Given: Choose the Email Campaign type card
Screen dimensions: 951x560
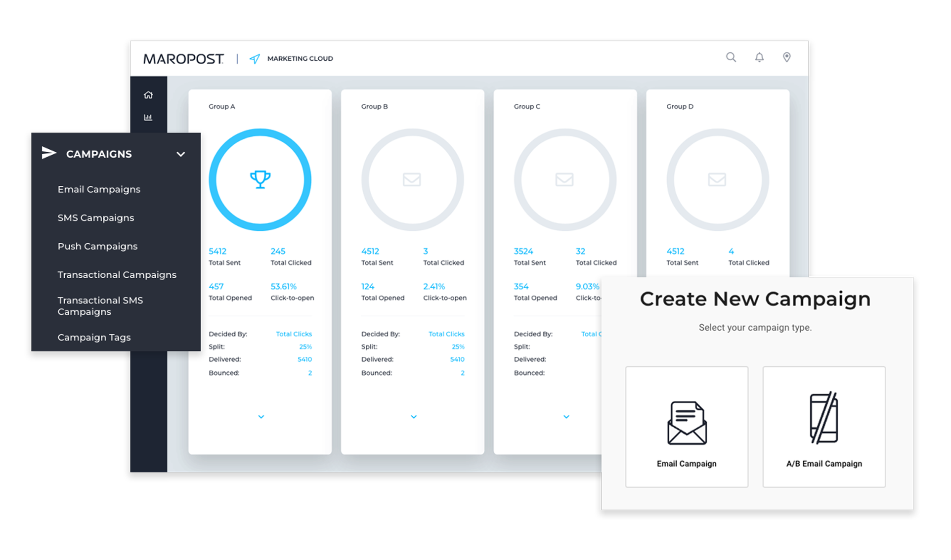Looking at the screenshot, I should (687, 427).
